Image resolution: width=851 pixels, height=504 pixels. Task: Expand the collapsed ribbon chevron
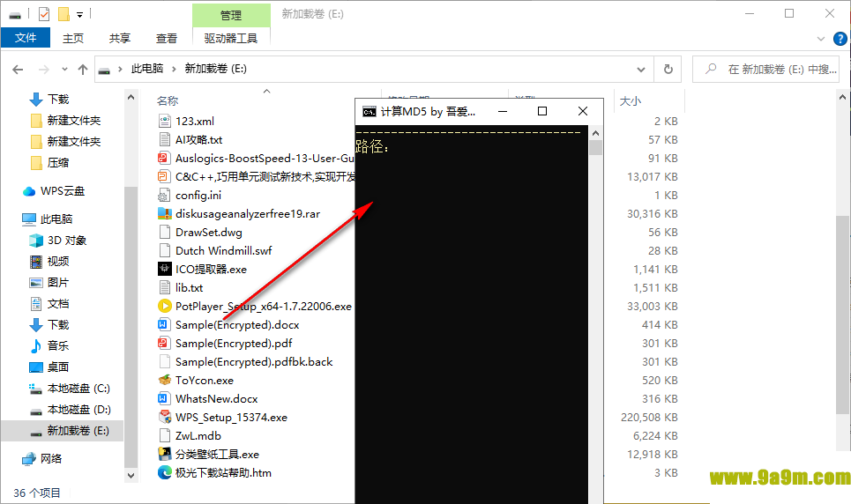click(x=821, y=39)
